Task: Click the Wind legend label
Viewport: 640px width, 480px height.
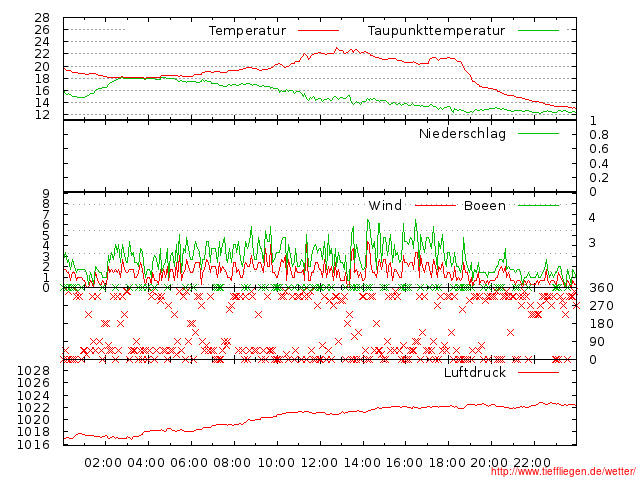Action: 385,205
